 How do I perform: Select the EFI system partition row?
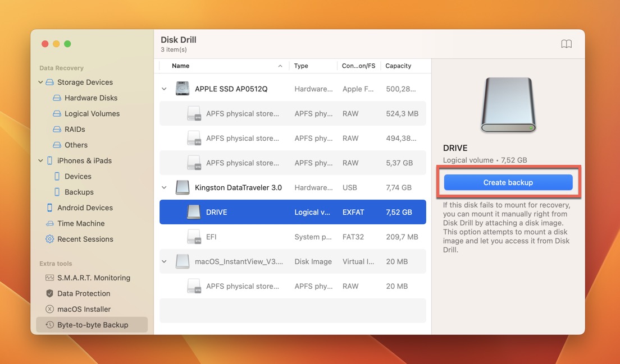[x=292, y=237]
